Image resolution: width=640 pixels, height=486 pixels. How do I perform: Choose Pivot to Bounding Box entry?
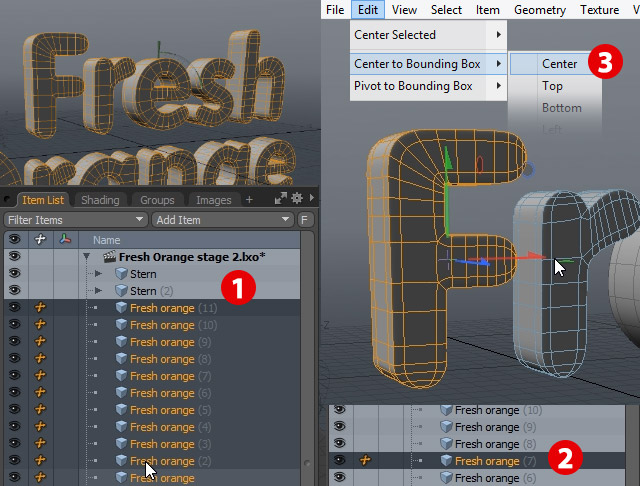pos(428,86)
